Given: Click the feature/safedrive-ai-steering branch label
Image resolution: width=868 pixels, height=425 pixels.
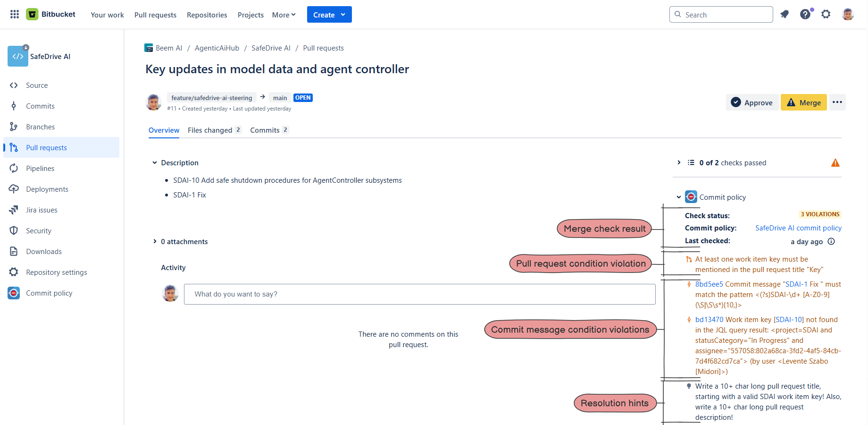Looking at the screenshot, I should [x=212, y=98].
